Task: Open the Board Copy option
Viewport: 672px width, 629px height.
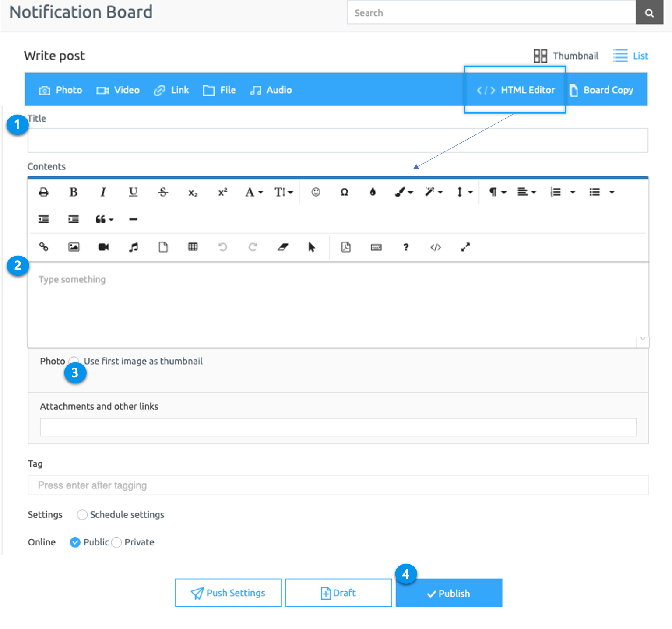Action: point(602,90)
